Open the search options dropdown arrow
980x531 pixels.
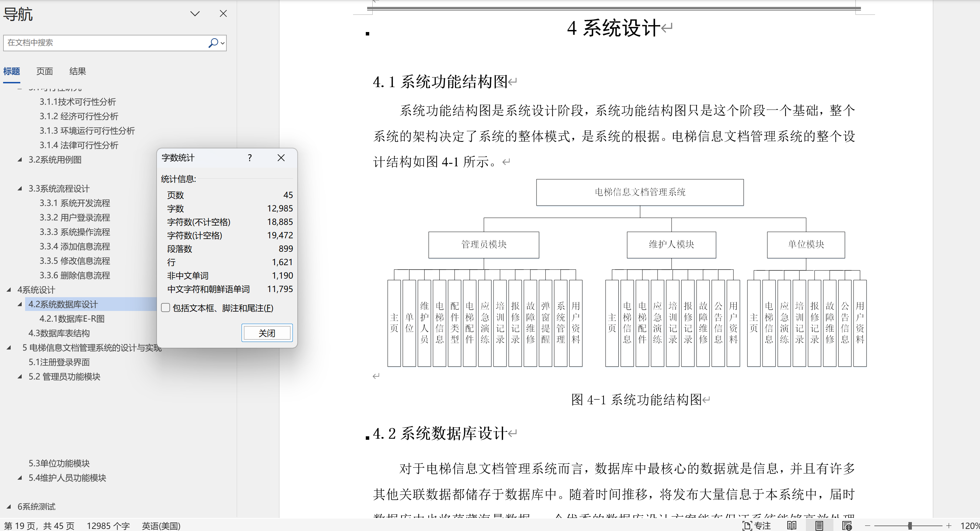coord(223,43)
